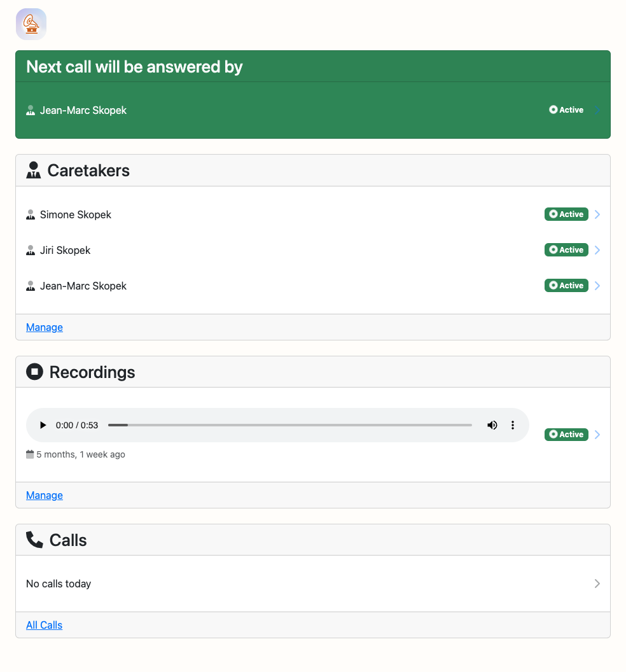Select Jean-Marc Skopek in next call banner
The image size is (626, 672).
tap(83, 110)
